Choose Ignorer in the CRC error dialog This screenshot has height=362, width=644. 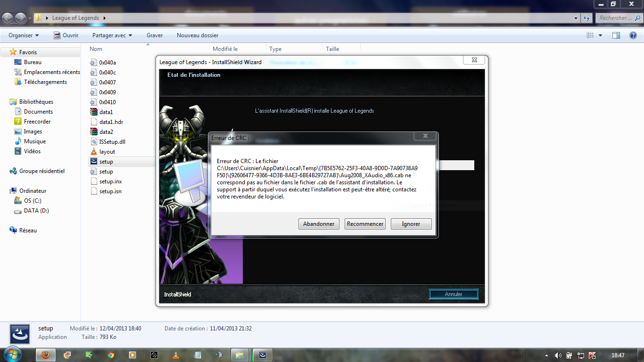click(x=411, y=224)
